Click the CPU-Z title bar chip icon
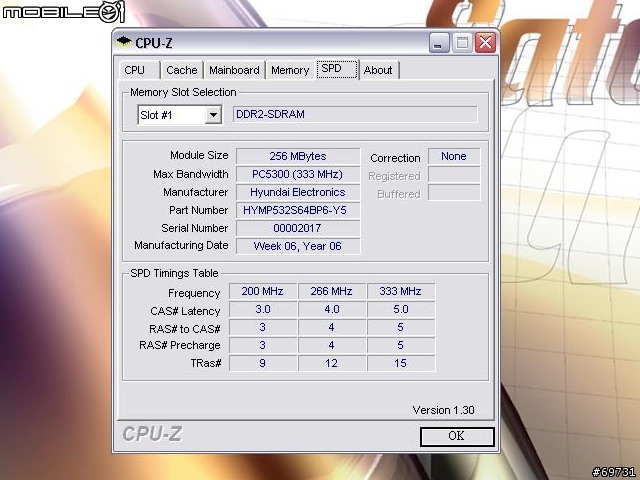This screenshot has height=480, width=640. click(x=124, y=42)
